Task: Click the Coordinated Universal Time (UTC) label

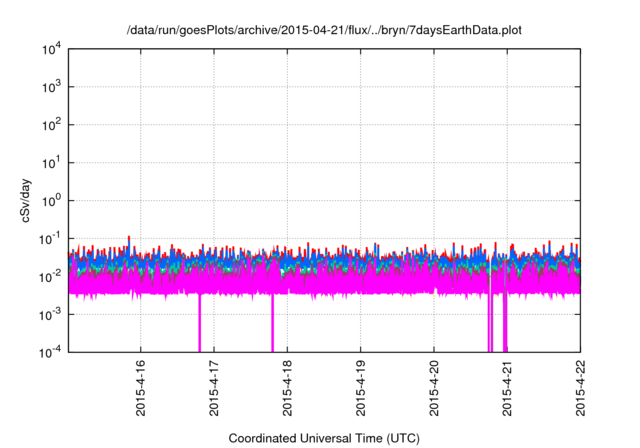Action: pos(324,438)
